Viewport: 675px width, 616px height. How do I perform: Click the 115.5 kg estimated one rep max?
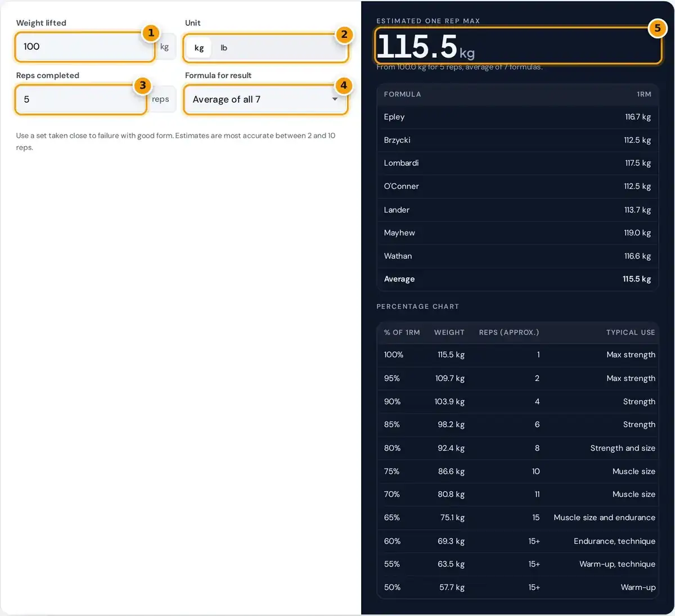[425, 46]
